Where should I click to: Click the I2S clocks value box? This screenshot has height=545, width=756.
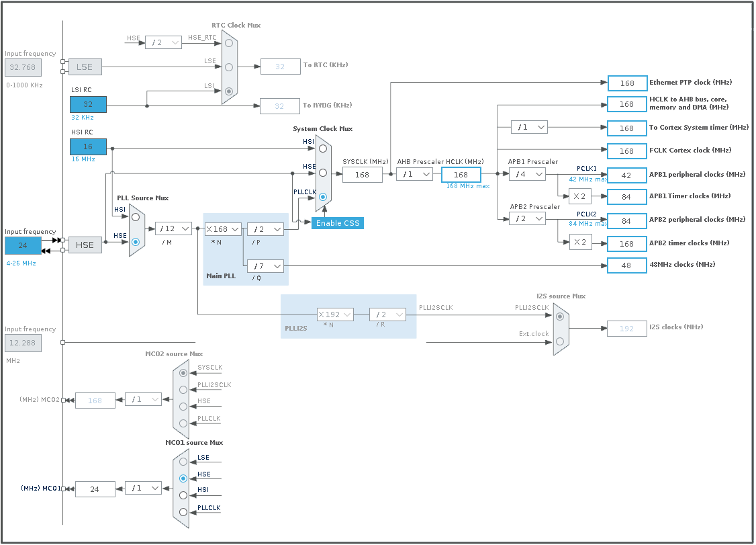[x=627, y=329]
